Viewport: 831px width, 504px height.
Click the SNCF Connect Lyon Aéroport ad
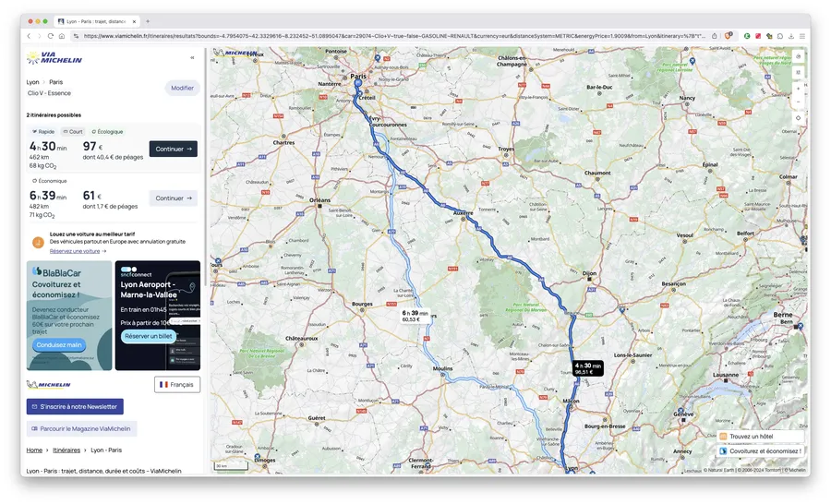157,316
